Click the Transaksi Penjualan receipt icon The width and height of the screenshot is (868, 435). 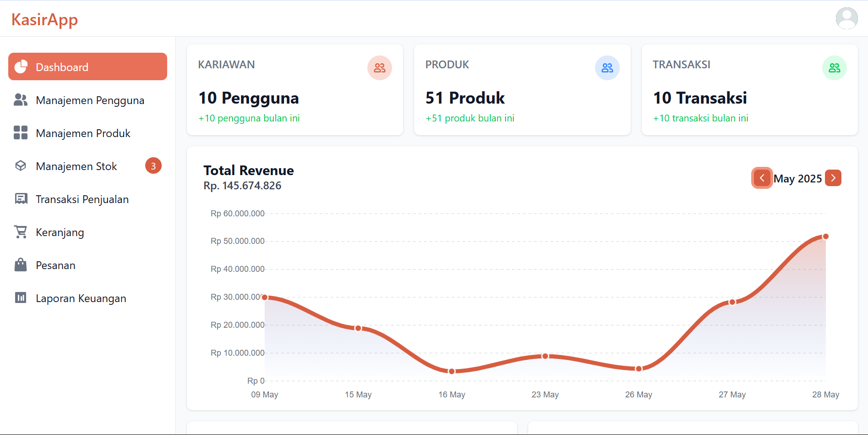click(21, 199)
